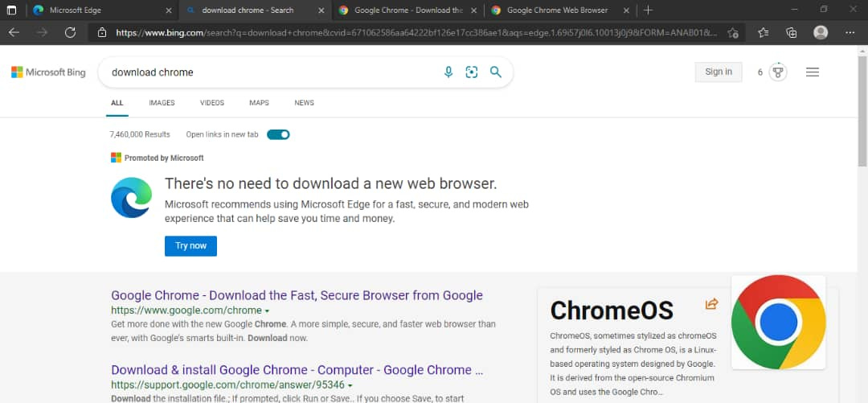The image size is (868, 403).
Task: Select the ALL search category
Action: (117, 102)
